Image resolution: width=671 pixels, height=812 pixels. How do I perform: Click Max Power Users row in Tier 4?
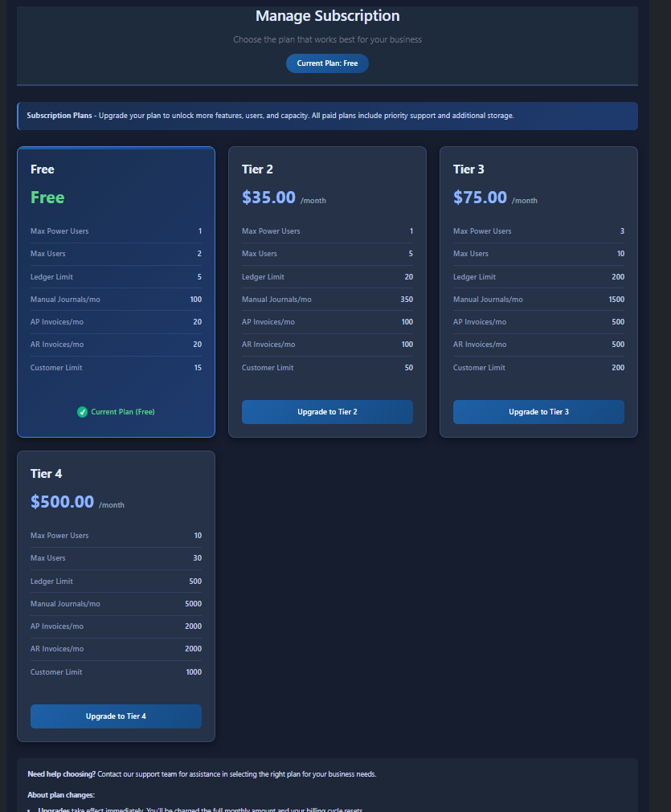(116, 536)
